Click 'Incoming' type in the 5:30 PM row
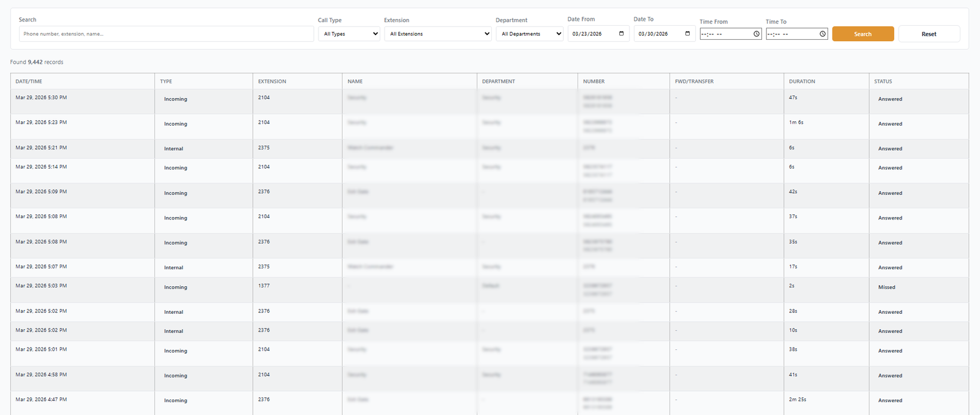 tap(175, 99)
